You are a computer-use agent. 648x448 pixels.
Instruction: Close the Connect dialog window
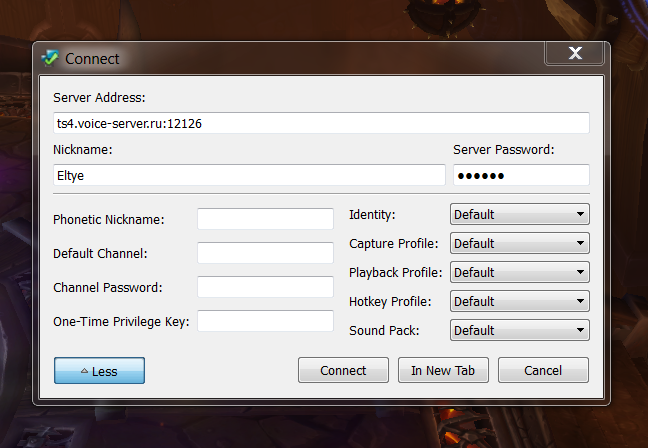(x=574, y=54)
